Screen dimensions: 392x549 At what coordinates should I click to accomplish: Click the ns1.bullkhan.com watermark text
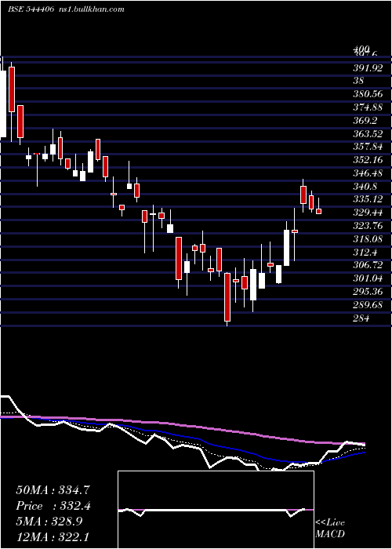91,9
